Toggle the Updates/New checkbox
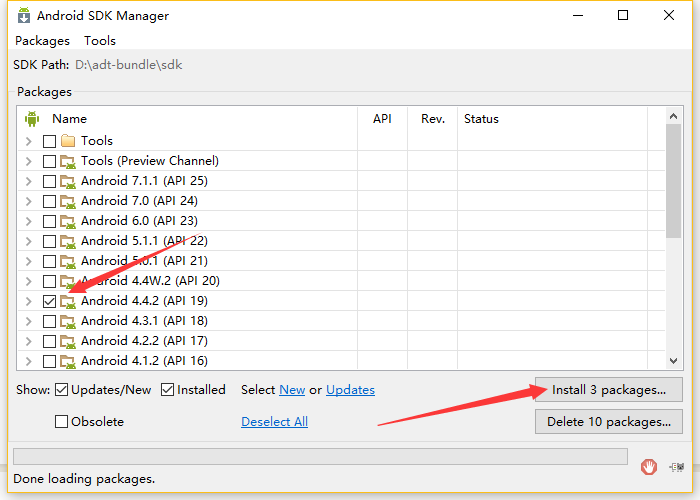The image size is (700, 500). [x=62, y=390]
